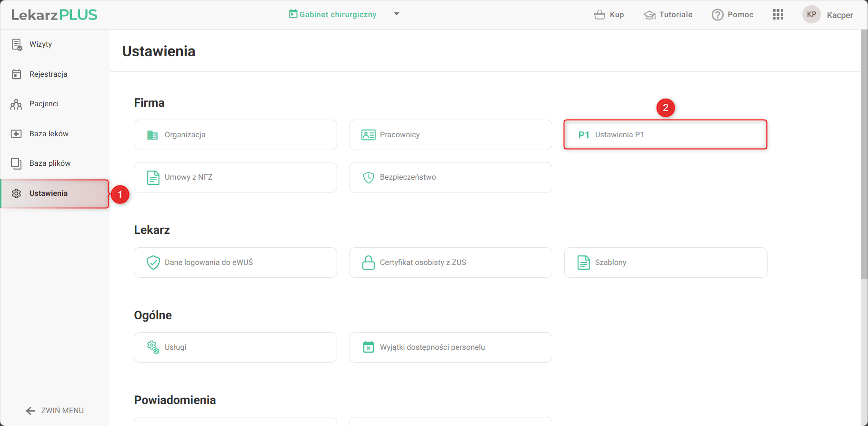Screen dimensions: 868x426
Task: Click the LekarzPLUS logo
Action: tap(54, 15)
